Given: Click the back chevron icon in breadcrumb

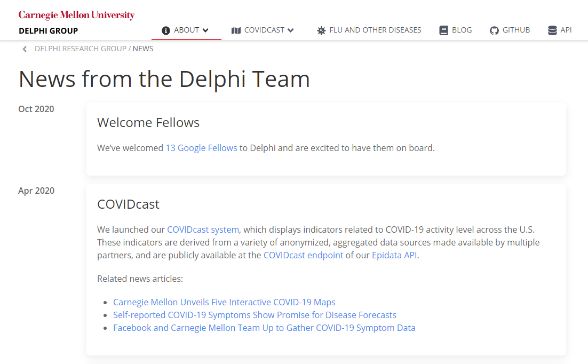Looking at the screenshot, I should (25, 49).
